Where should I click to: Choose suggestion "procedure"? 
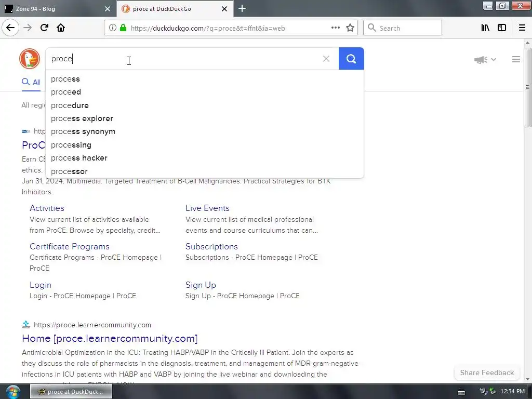(205, 105)
